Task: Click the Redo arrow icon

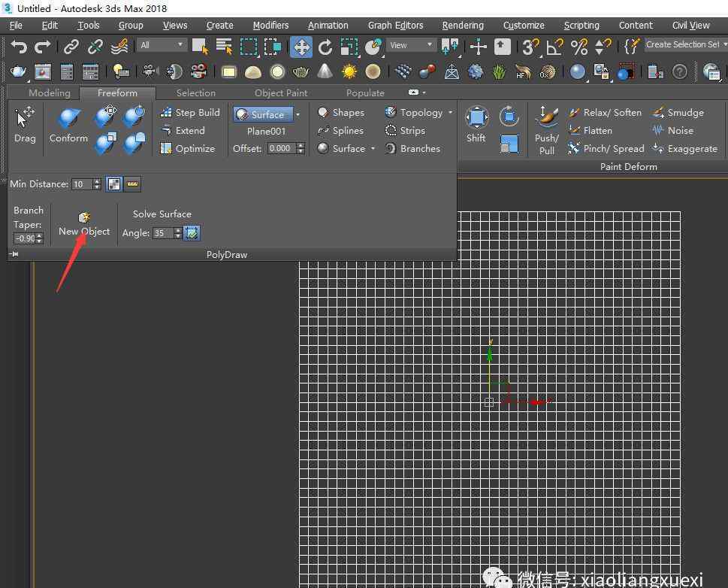Action: [x=43, y=47]
